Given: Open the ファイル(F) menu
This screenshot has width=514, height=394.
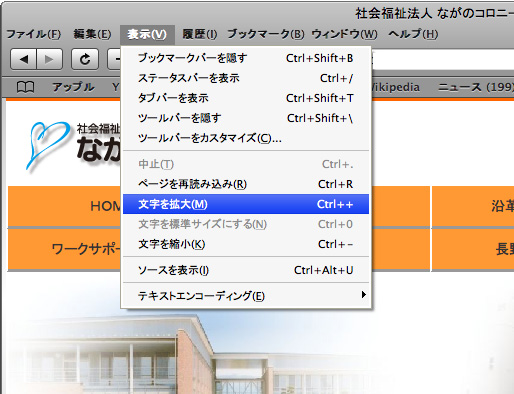Looking at the screenshot, I should click(x=33, y=34).
